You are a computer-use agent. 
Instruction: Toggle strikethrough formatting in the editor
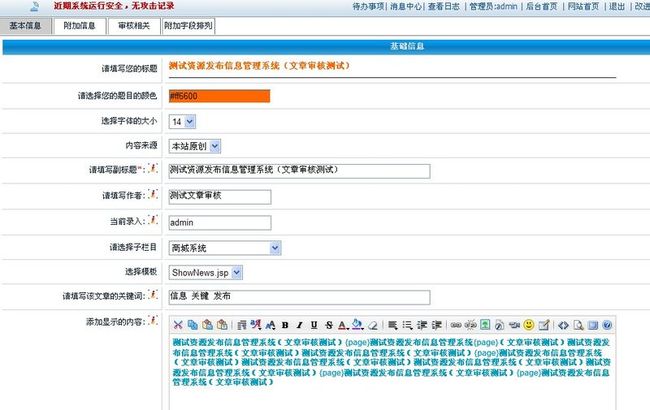click(x=329, y=325)
